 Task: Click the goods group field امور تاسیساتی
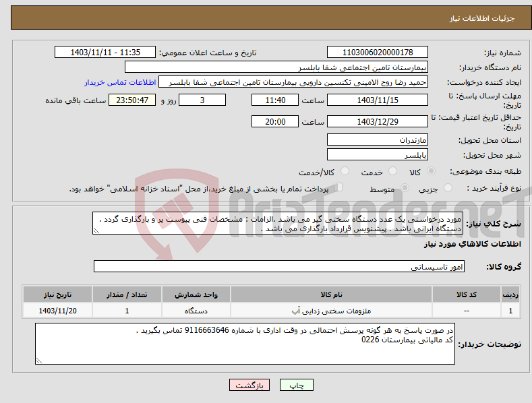click(x=279, y=267)
